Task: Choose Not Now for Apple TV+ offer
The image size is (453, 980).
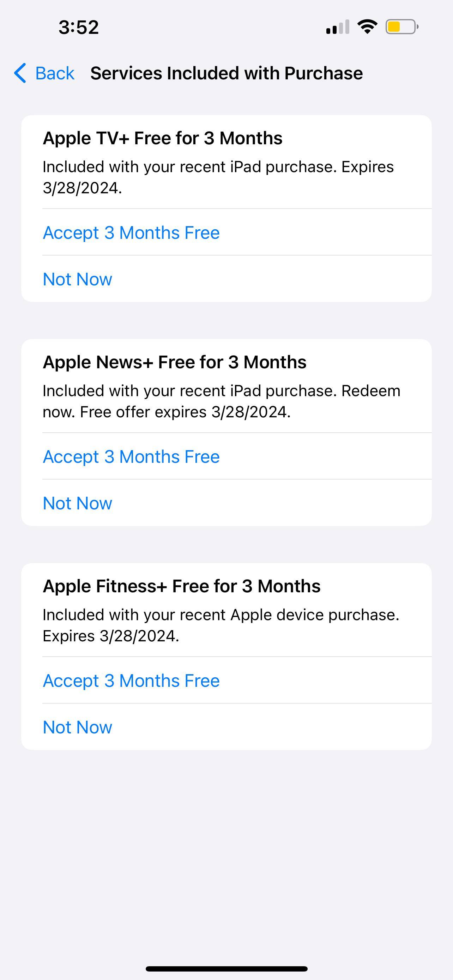Action: pyautogui.click(x=78, y=279)
